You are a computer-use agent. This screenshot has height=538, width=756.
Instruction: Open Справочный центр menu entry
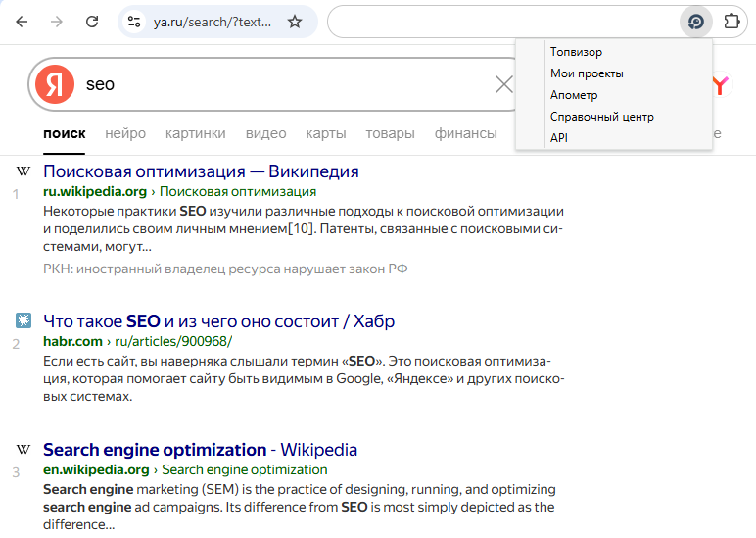point(601,117)
